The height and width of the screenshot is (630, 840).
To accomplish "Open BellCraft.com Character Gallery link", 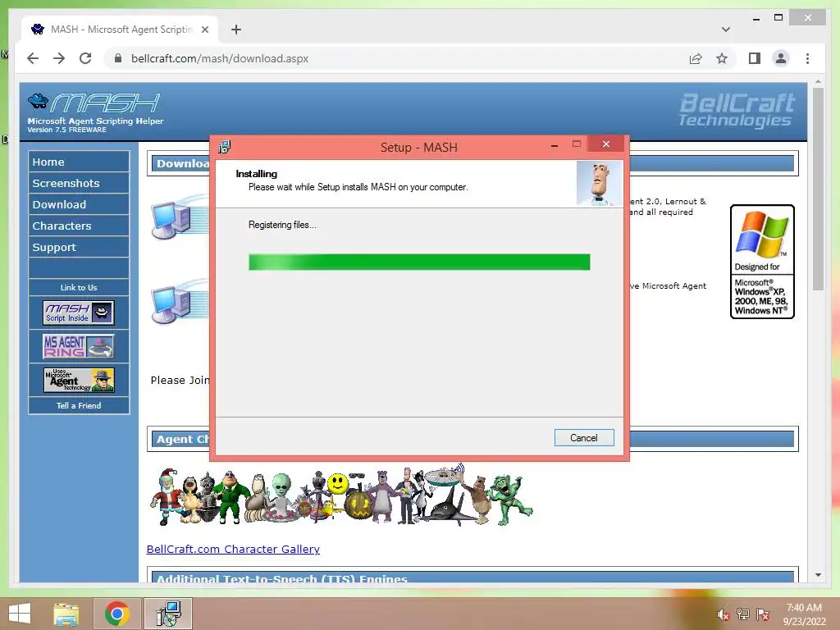I will click(233, 549).
